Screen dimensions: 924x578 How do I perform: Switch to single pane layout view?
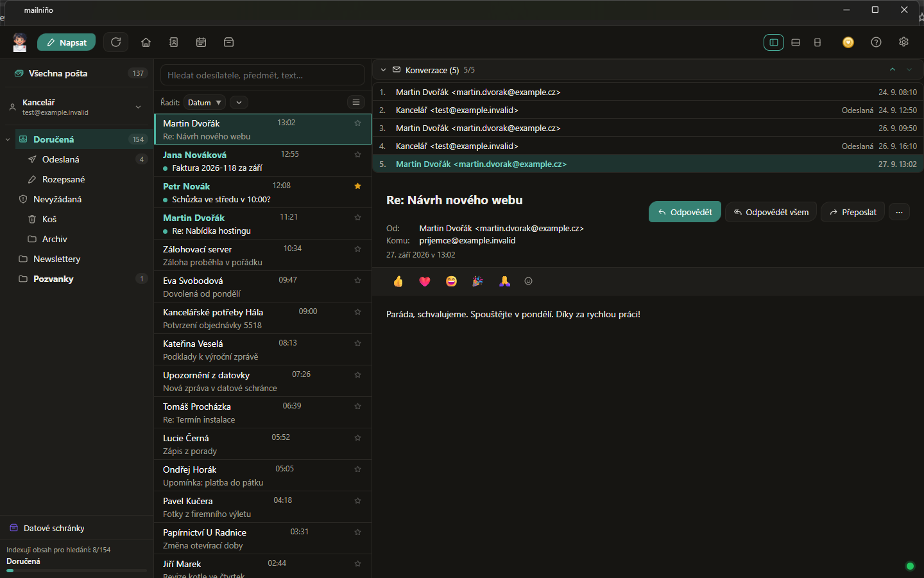pos(817,42)
